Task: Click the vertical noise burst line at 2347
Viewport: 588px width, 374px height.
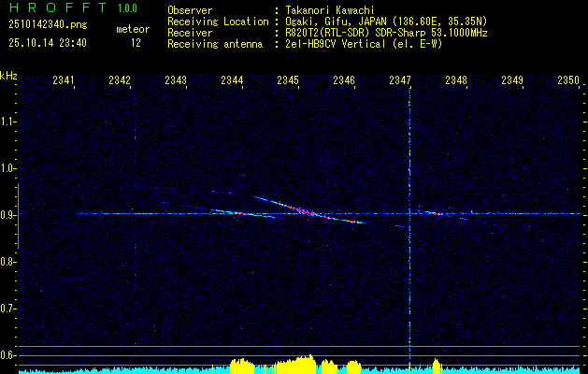Action: coord(409,227)
